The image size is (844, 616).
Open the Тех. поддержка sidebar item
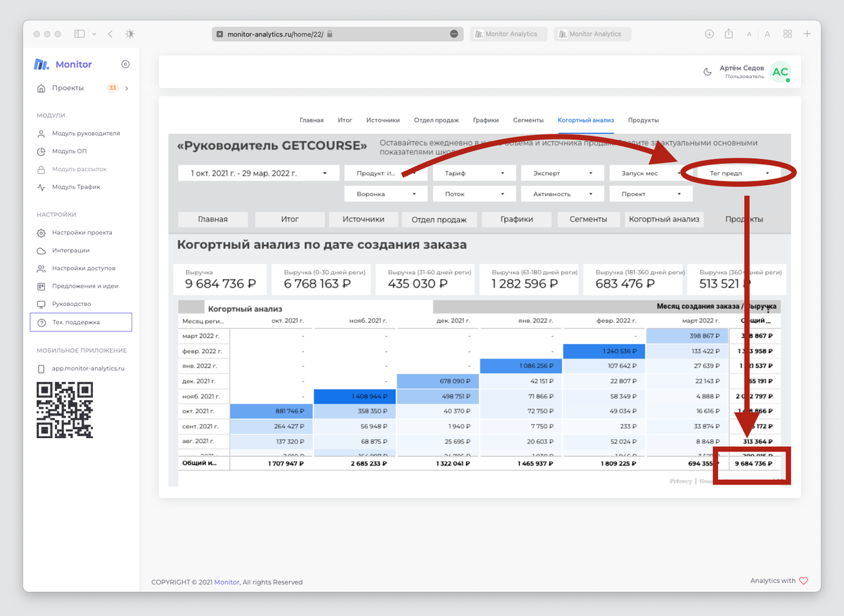(81, 322)
